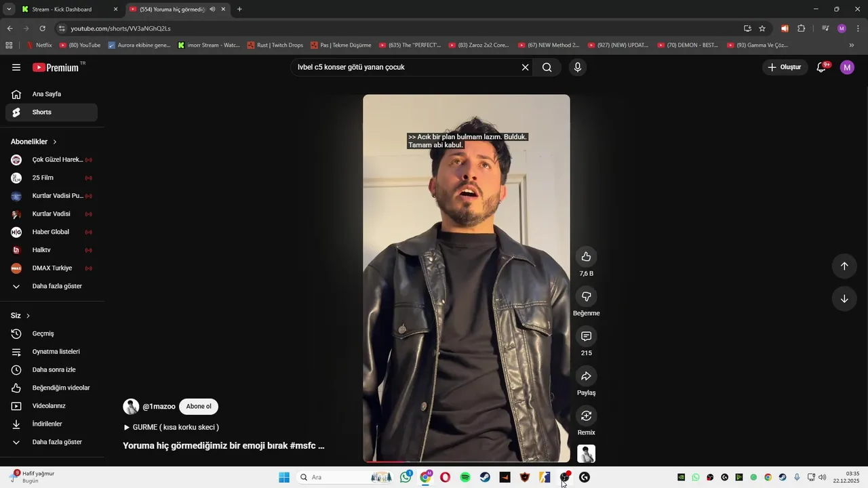This screenshot has width=868, height=488.
Task: Open the Windows Start button
Action: pos(284,477)
